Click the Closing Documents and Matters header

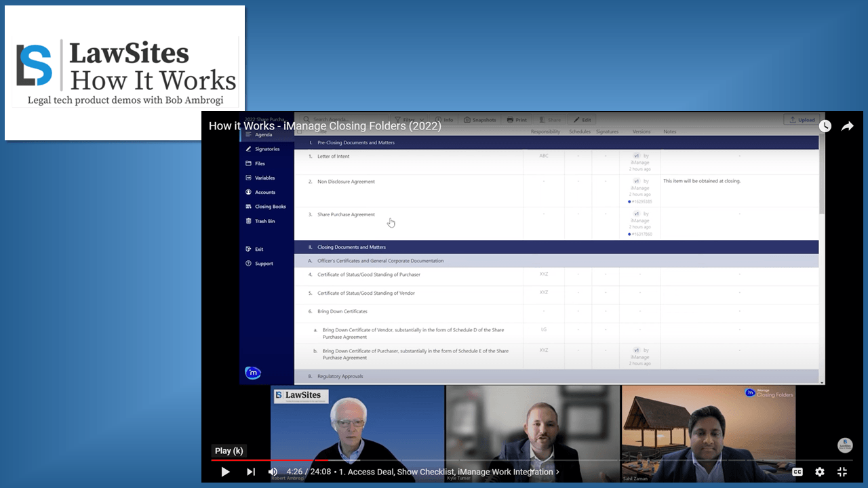click(x=556, y=247)
